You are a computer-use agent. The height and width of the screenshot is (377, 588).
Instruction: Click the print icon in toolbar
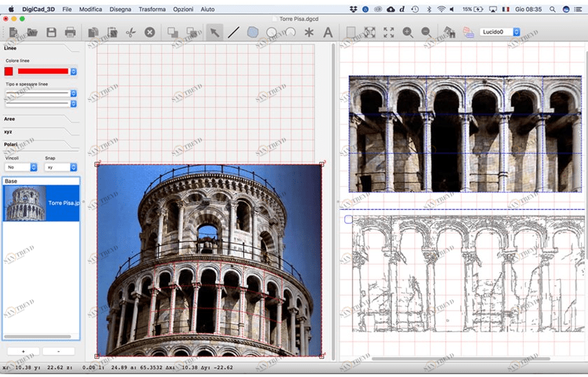point(70,32)
